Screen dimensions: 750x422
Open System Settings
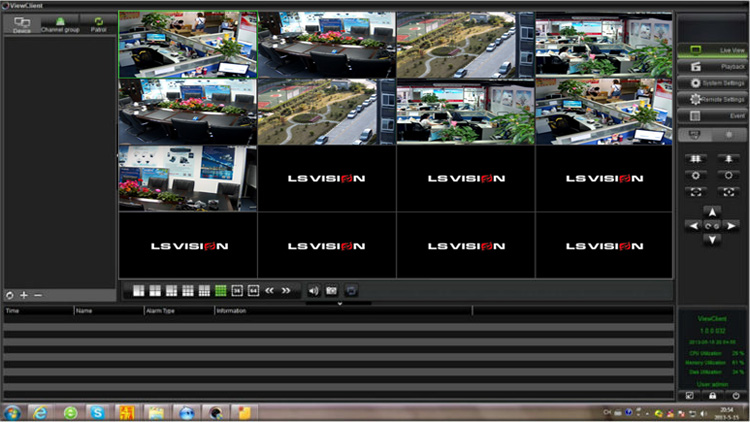pyautogui.click(x=712, y=83)
